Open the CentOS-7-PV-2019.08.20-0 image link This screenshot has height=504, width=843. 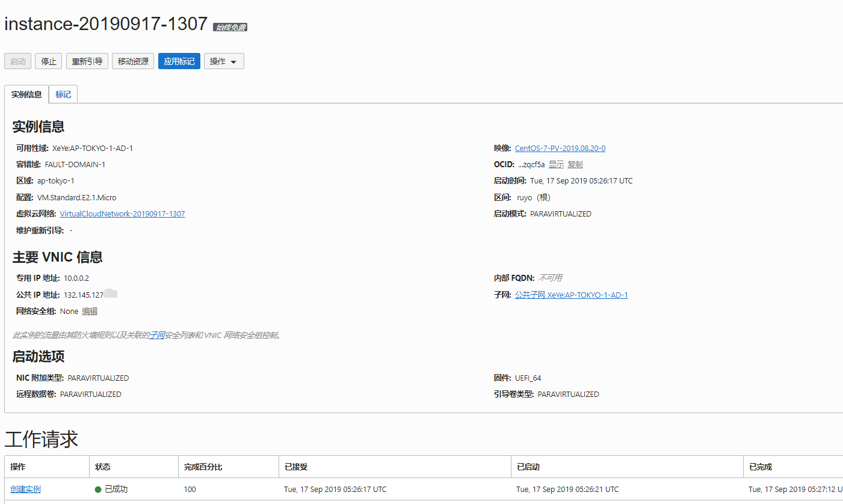[560, 148]
